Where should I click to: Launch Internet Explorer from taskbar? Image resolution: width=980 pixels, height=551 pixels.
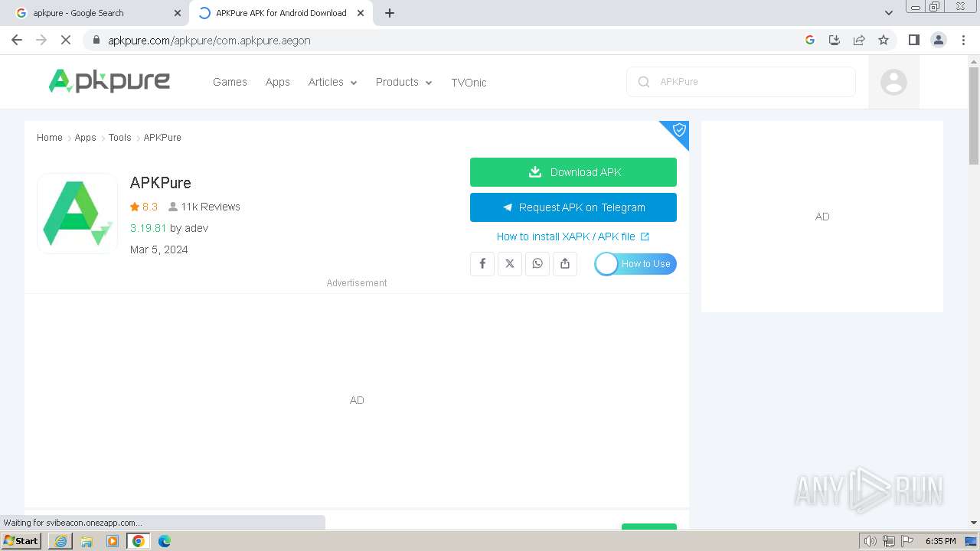60,541
